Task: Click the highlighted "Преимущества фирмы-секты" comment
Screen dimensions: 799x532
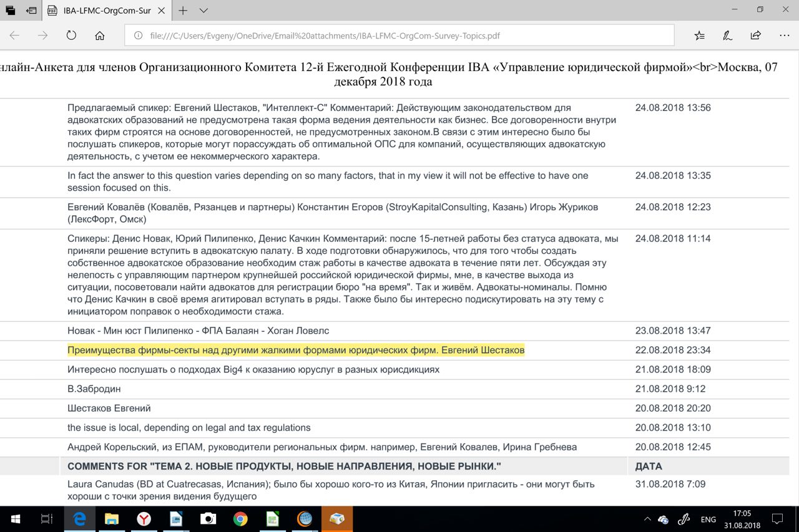Action: click(296, 350)
